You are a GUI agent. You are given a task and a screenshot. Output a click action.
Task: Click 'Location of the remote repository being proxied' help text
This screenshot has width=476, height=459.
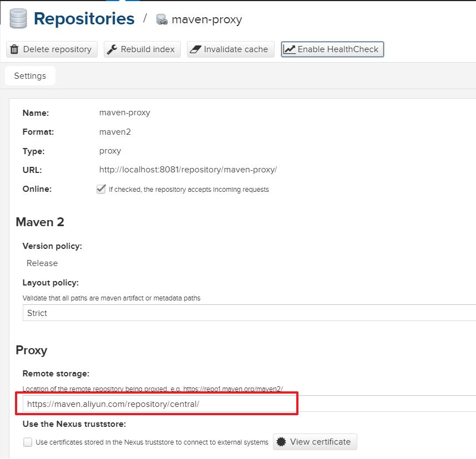click(153, 389)
